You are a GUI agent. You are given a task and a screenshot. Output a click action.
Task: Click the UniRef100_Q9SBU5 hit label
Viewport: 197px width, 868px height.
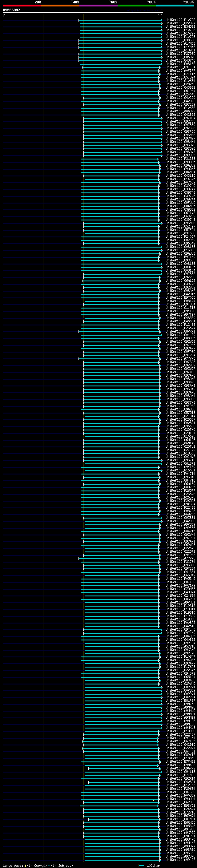click(180, 155)
